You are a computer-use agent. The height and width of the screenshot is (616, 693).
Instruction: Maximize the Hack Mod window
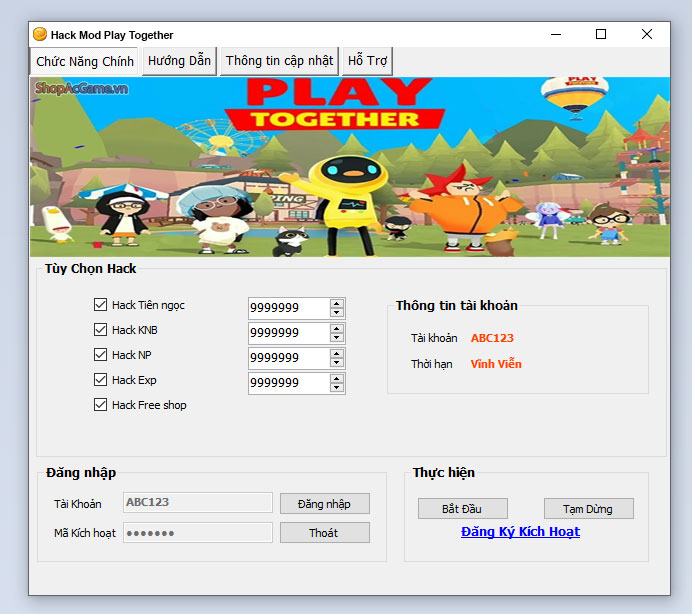[x=601, y=34]
